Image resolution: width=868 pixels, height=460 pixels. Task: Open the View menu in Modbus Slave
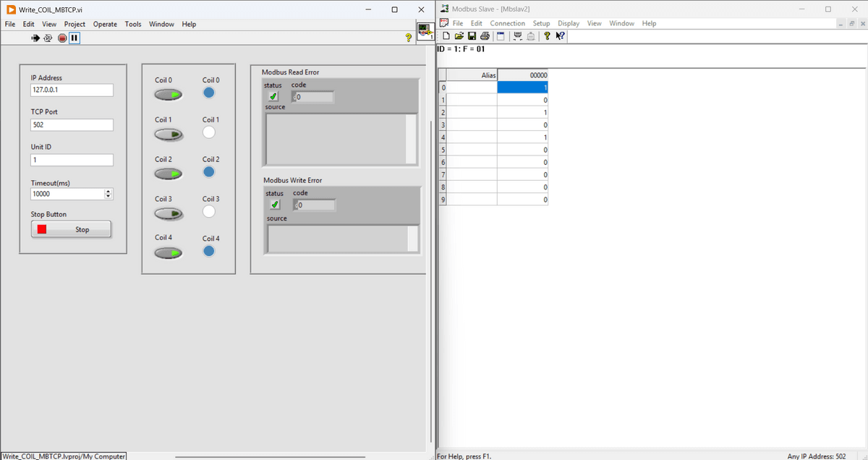594,23
